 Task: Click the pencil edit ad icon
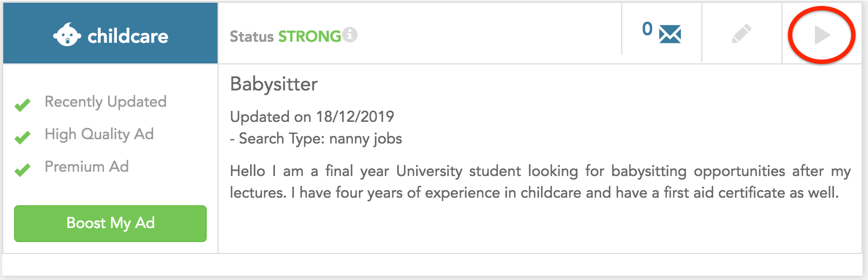point(741,34)
